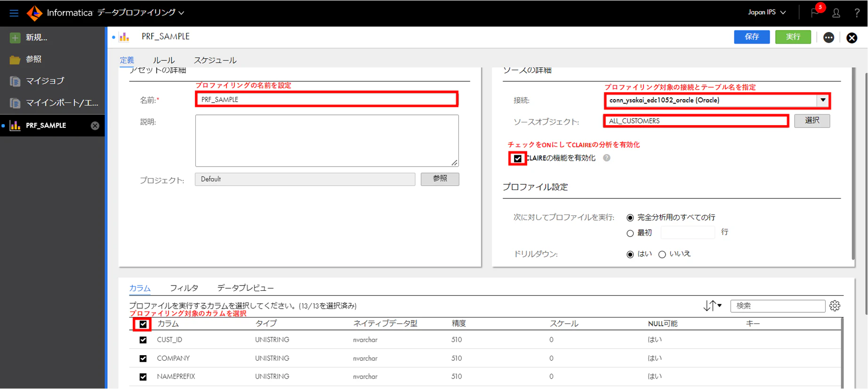Open the Japan IPS organization dropdown
Screen dimensions: 868x389
pyautogui.click(x=767, y=12)
